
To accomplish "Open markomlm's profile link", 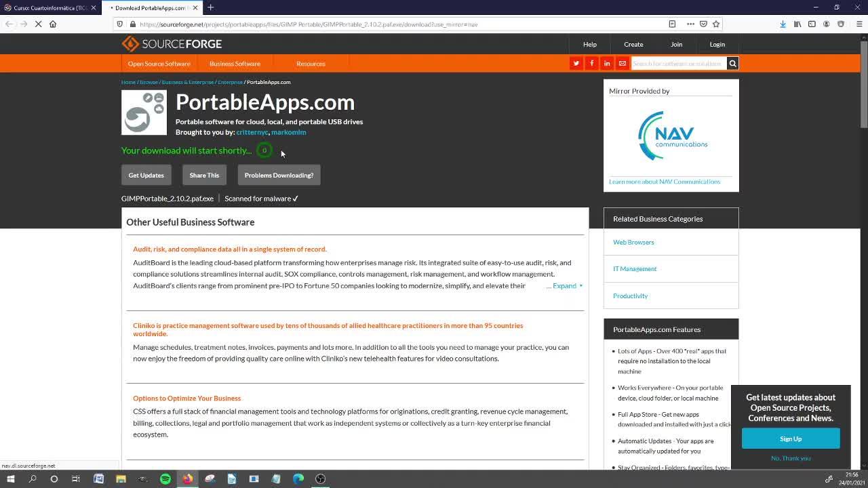I will pyautogui.click(x=288, y=132).
